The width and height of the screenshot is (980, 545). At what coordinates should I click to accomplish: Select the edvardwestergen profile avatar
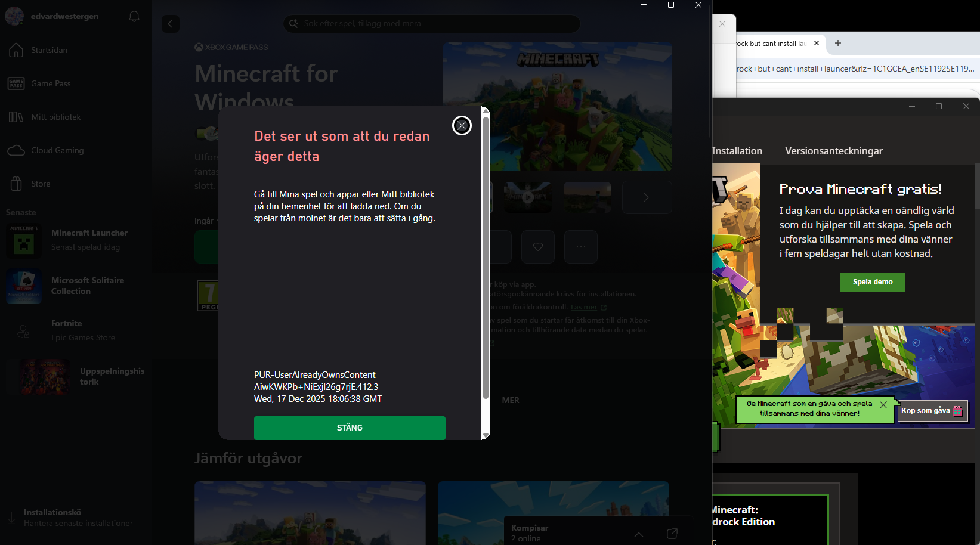click(14, 16)
